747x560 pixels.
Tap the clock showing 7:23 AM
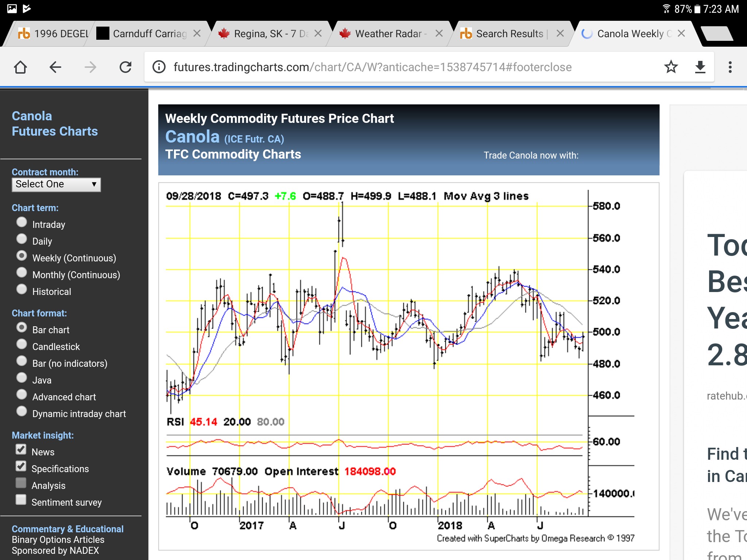tap(721, 9)
